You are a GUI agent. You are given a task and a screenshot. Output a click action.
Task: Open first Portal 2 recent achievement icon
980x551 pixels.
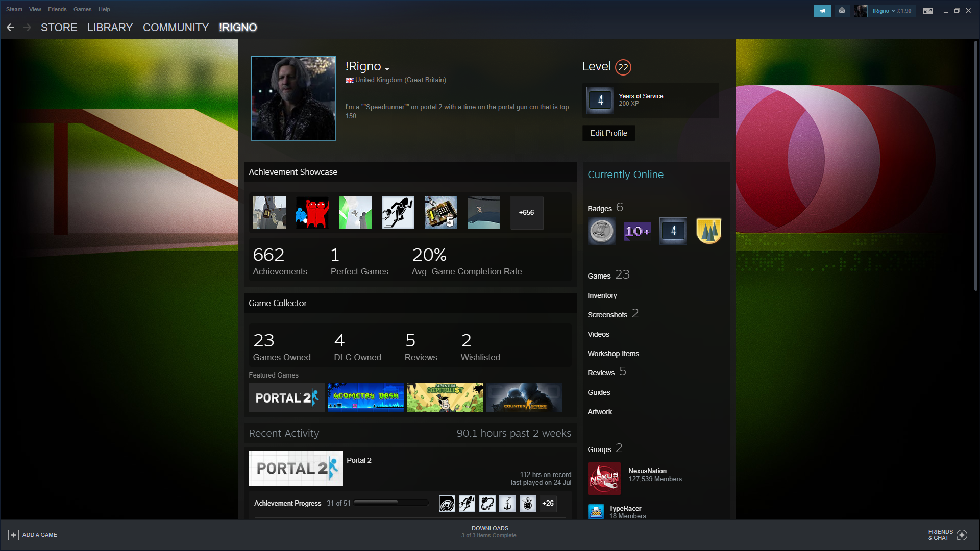pyautogui.click(x=447, y=504)
